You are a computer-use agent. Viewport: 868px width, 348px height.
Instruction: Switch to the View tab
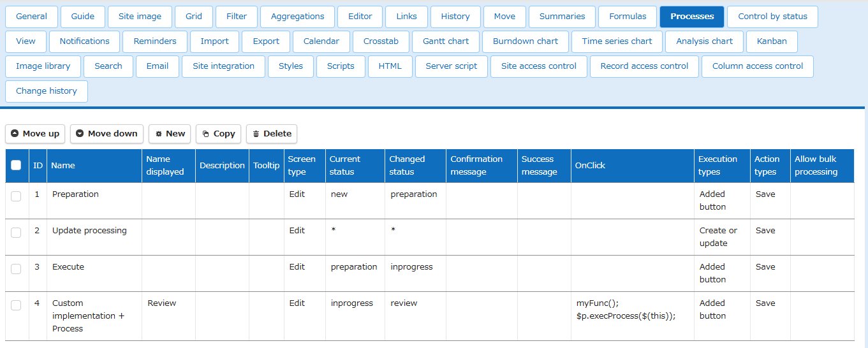tap(26, 41)
